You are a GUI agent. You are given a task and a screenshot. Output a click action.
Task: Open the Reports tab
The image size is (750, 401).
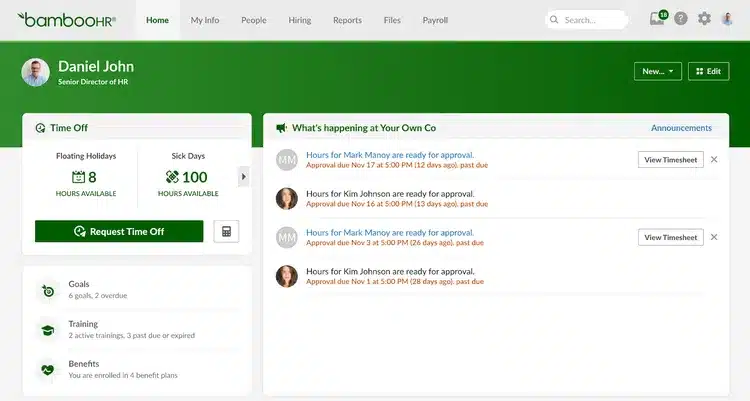coord(347,20)
